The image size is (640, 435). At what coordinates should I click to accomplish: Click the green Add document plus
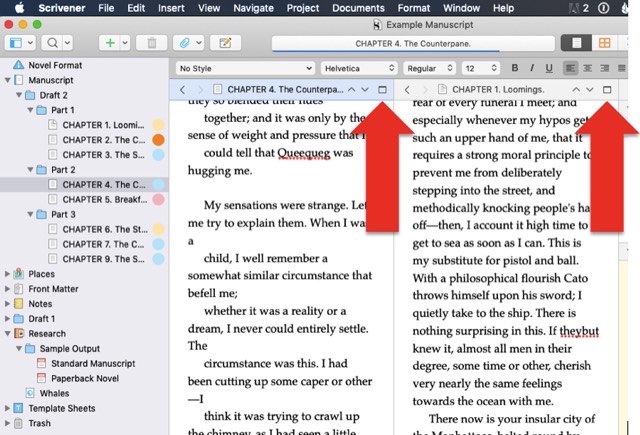pyautogui.click(x=110, y=42)
